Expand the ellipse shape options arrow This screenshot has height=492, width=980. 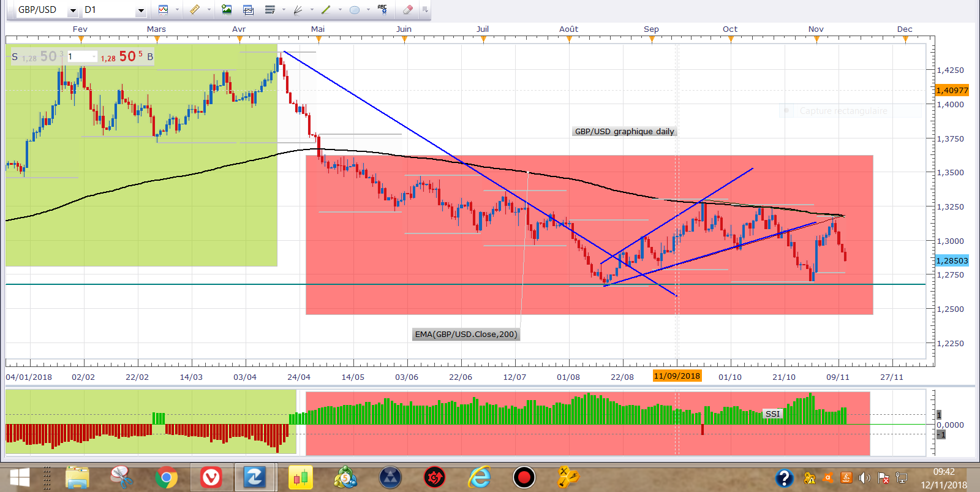click(x=368, y=10)
